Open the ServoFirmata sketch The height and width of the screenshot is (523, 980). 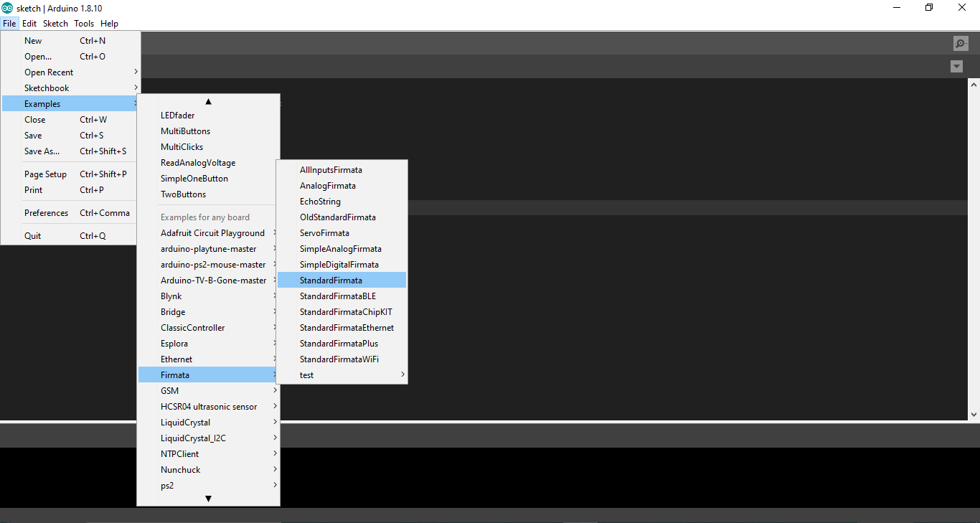point(341,233)
